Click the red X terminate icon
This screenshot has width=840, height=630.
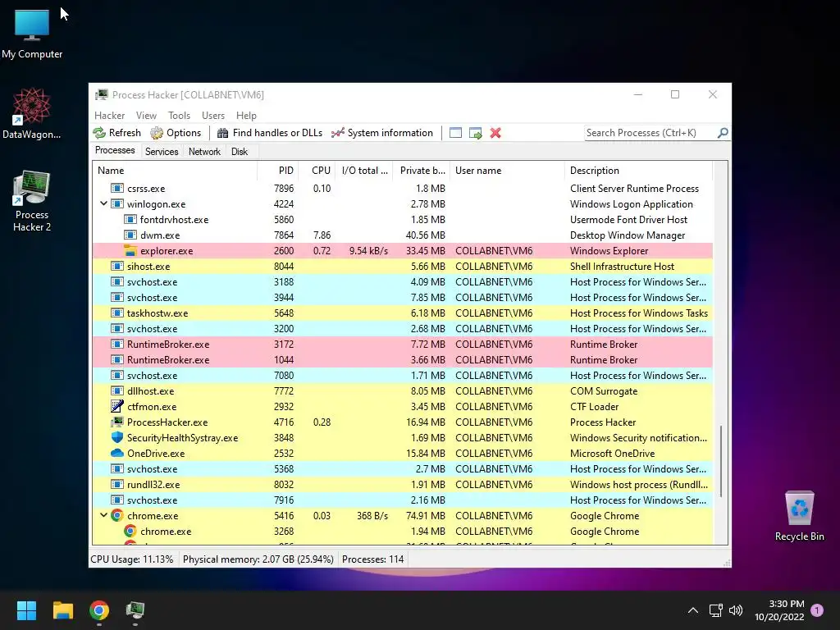point(495,133)
